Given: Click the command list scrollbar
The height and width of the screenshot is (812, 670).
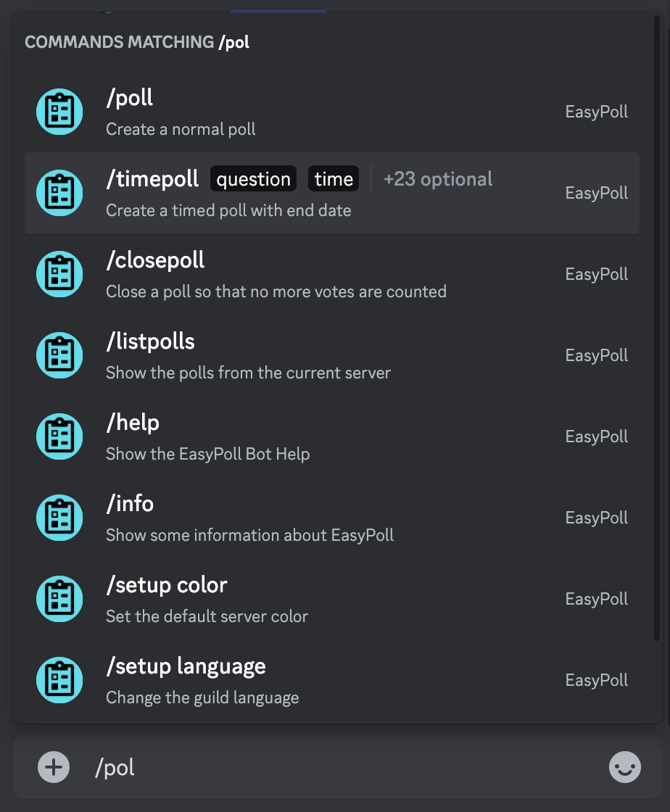Looking at the screenshot, I should pos(657,326).
